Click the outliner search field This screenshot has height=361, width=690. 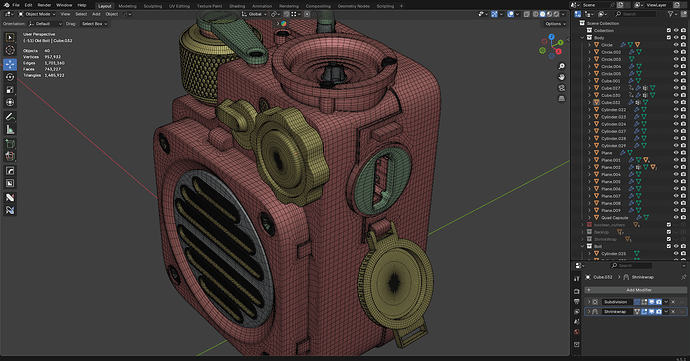(x=635, y=14)
